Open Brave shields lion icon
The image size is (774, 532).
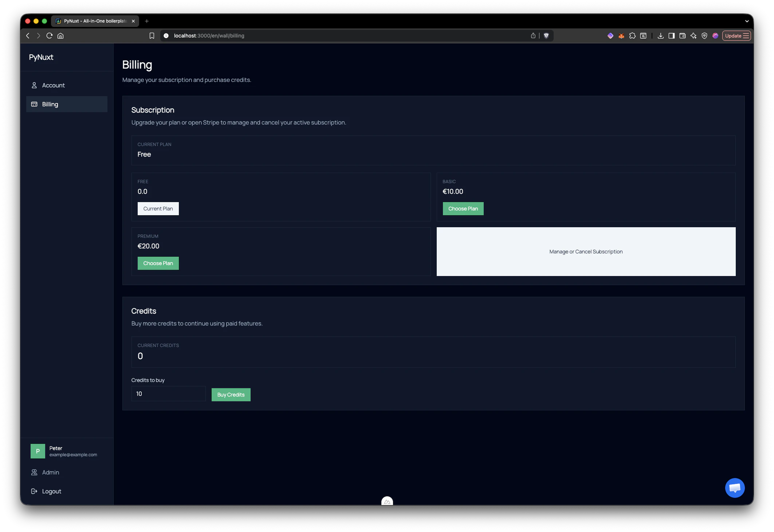click(x=546, y=36)
